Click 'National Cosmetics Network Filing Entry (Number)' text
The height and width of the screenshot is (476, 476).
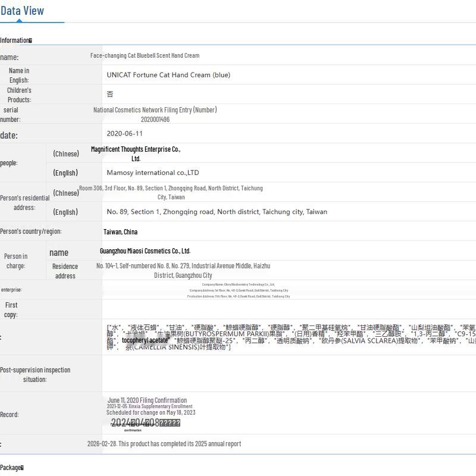pos(155,110)
